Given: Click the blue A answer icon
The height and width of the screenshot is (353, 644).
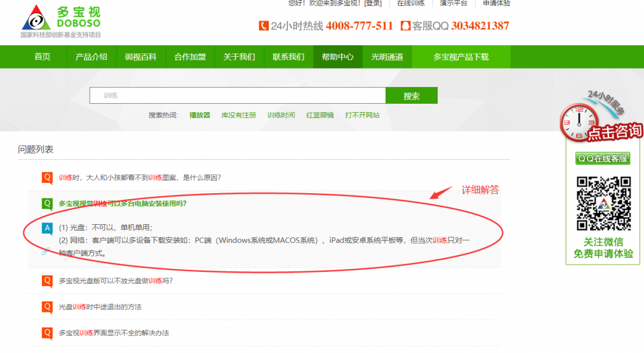Looking at the screenshot, I should pyautogui.click(x=47, y=228).
